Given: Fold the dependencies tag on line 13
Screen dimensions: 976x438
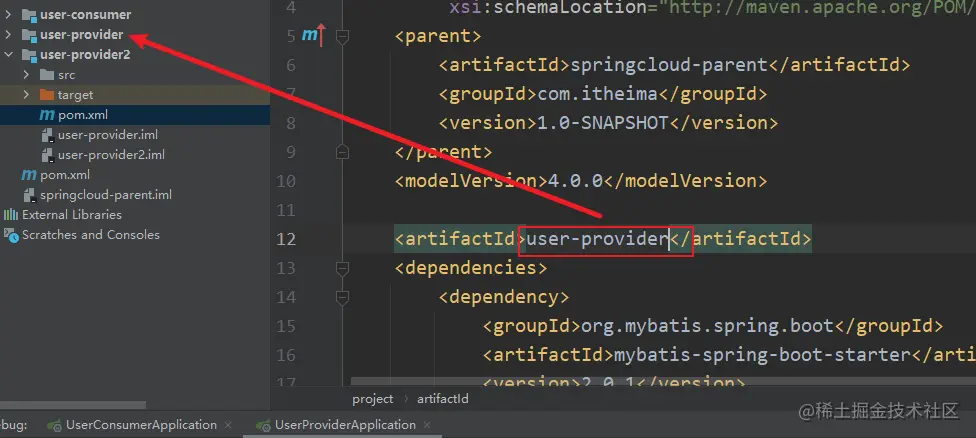Looking at the screenshot, I should 342,268.
